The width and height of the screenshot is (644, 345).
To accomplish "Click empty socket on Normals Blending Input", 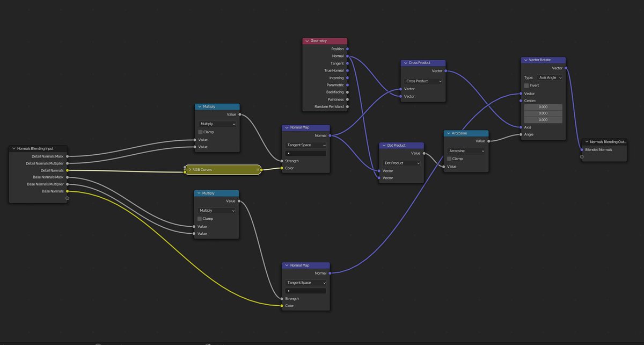I will pos(67,198).
